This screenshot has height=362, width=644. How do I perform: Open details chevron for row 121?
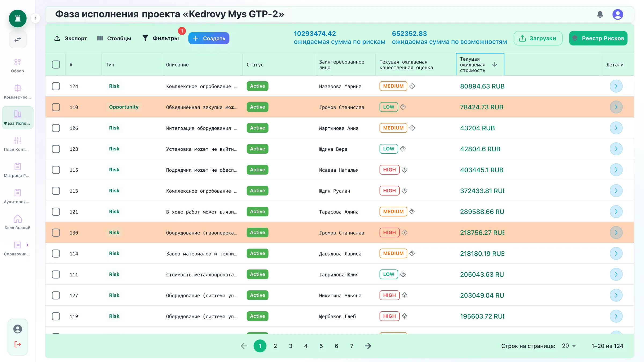click(616, 212)
